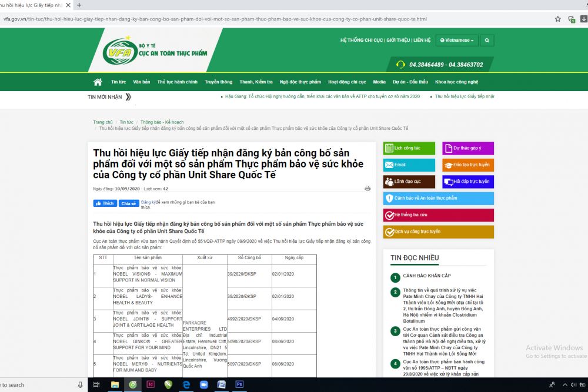588x392 pixels.
Task: Open the Hoạt động chi cục menu
Action: coord(347,82)
